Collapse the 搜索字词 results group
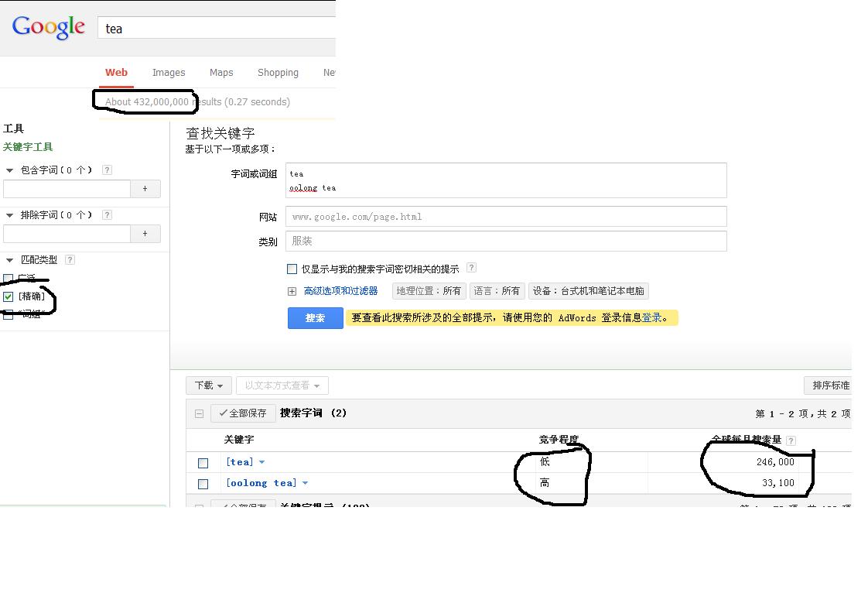The width and height of the screenshot is (868, 610). [x=199, y=414]
